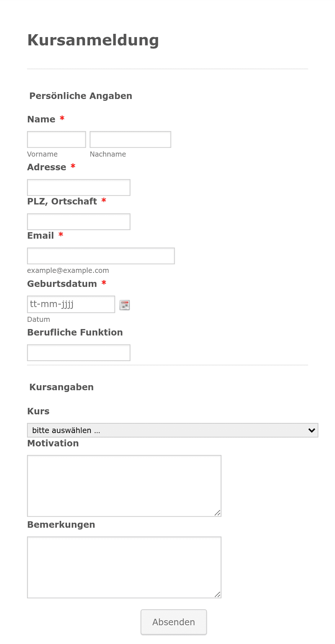Open the Geburtsdatum calendar picker icon
The height and width of the screenshot is (644, 335).
(x=125, y=305)
